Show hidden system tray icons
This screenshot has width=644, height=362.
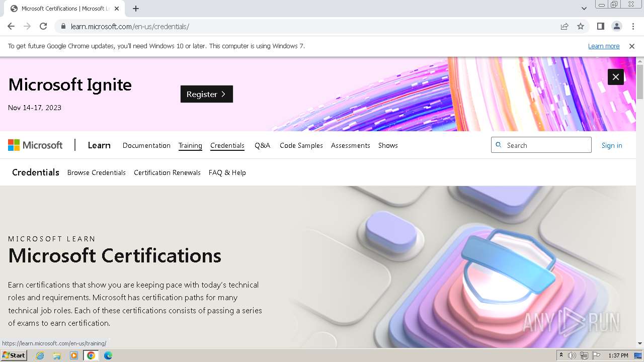[561, 355]
